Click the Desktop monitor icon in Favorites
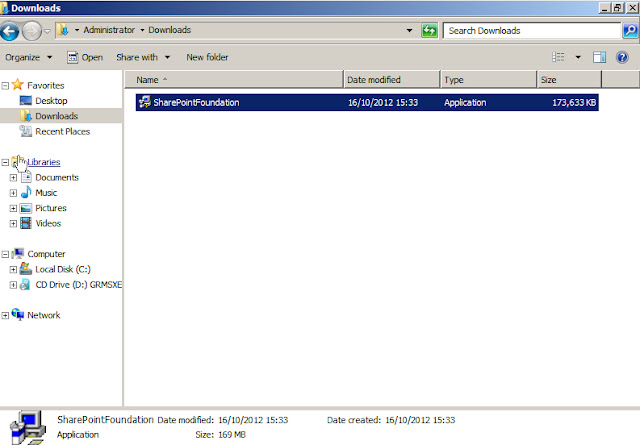This screenshot has width=640, height=445. click(26, 100)
